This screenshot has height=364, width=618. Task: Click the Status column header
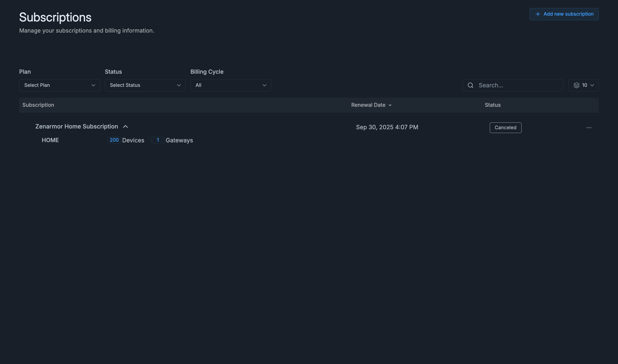[x=493, y=105]
